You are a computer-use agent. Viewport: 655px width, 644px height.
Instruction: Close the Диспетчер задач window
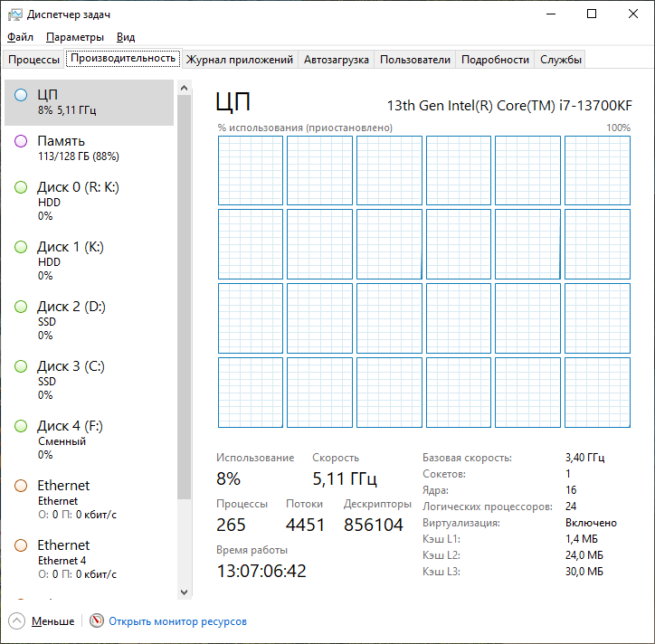pyautogui.click(x=633, y=14)
